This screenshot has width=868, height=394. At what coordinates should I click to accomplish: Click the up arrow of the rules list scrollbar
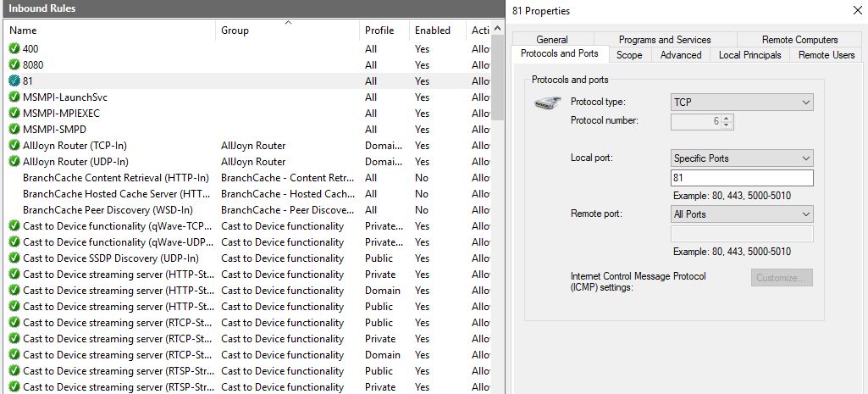tap(497, 28)
